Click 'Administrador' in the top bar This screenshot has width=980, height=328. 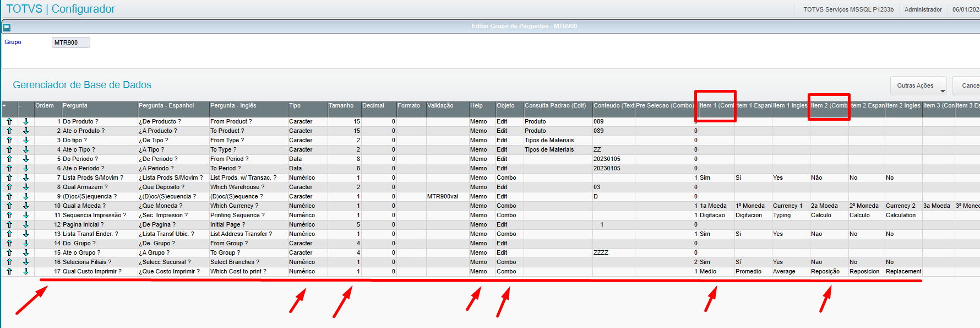pos(923,9)
